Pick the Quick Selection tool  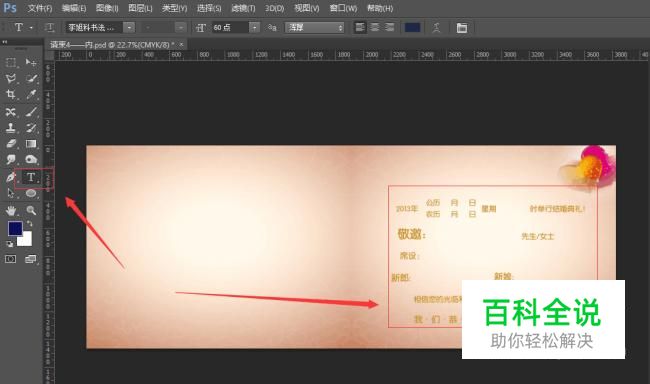click(31, 78)
